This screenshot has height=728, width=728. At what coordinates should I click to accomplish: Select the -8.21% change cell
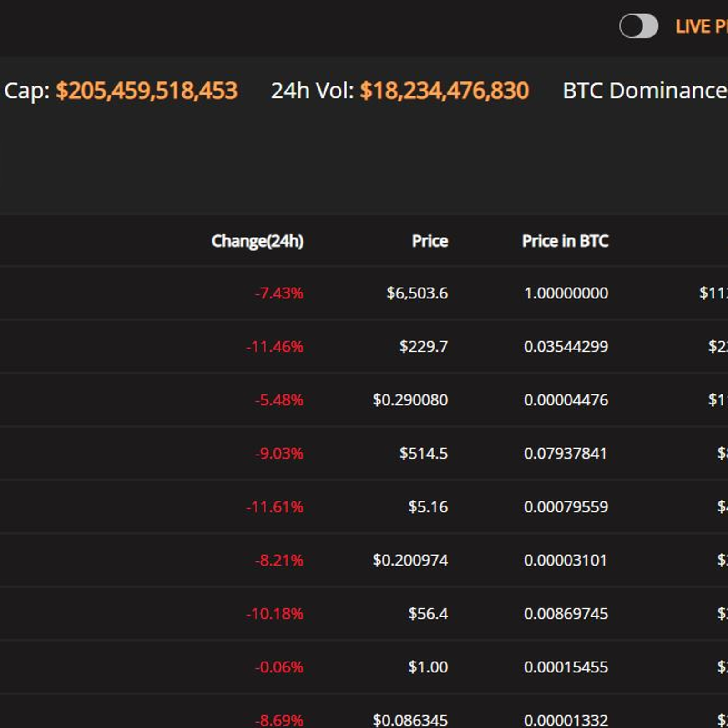click(279, 560)
